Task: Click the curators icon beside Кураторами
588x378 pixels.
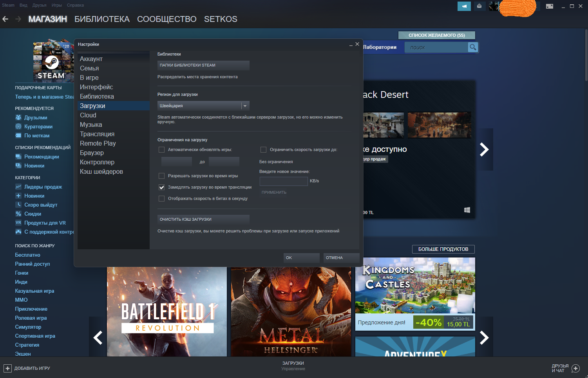Action: [18, 126]
